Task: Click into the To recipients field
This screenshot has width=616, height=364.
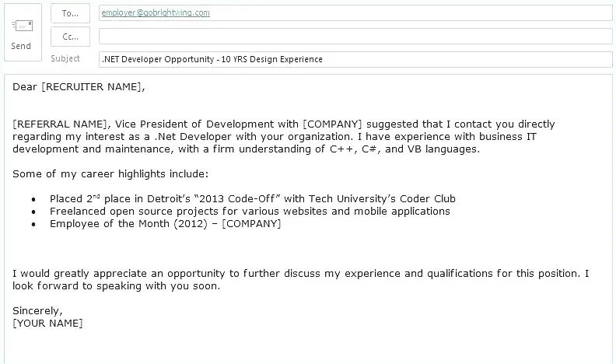Action: click(355, 13)
